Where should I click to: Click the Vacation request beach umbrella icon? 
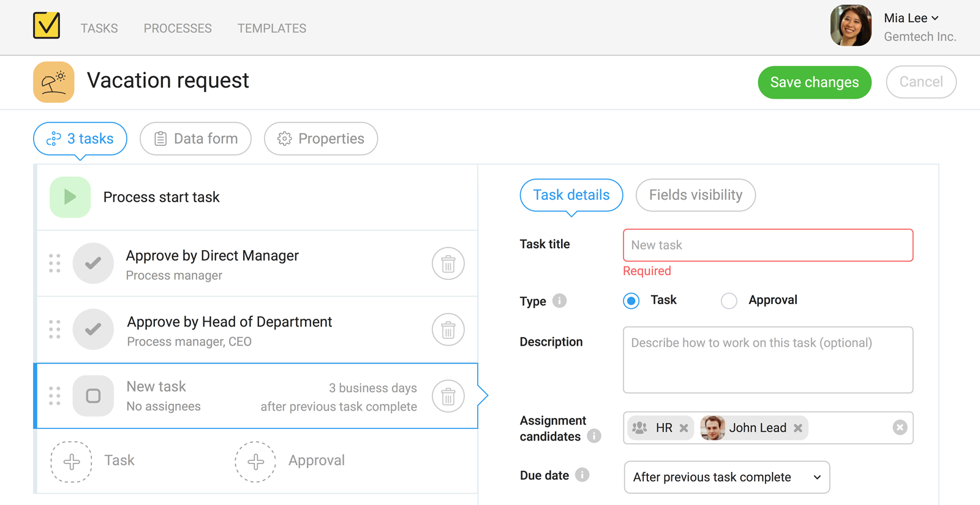point(54,82)
